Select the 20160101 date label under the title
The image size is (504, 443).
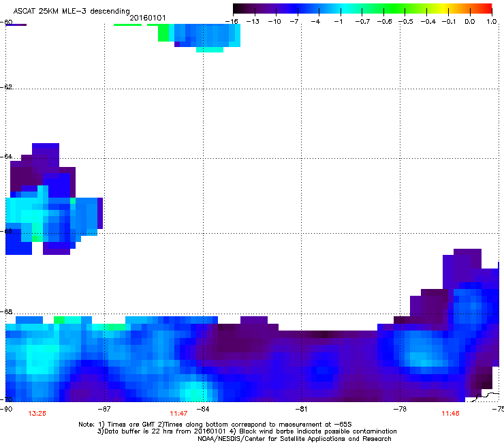[148, 18]
